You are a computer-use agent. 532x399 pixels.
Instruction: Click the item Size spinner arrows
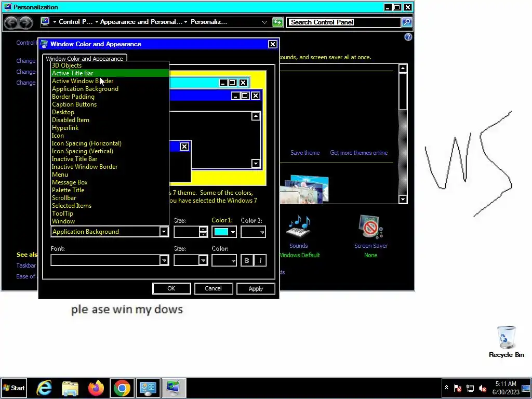pos(203,232)
